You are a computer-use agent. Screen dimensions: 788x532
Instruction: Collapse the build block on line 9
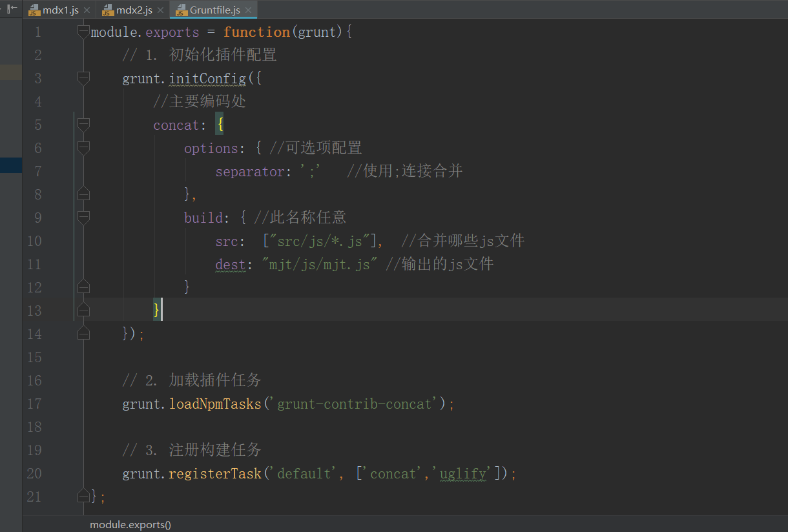pos(83,218)
